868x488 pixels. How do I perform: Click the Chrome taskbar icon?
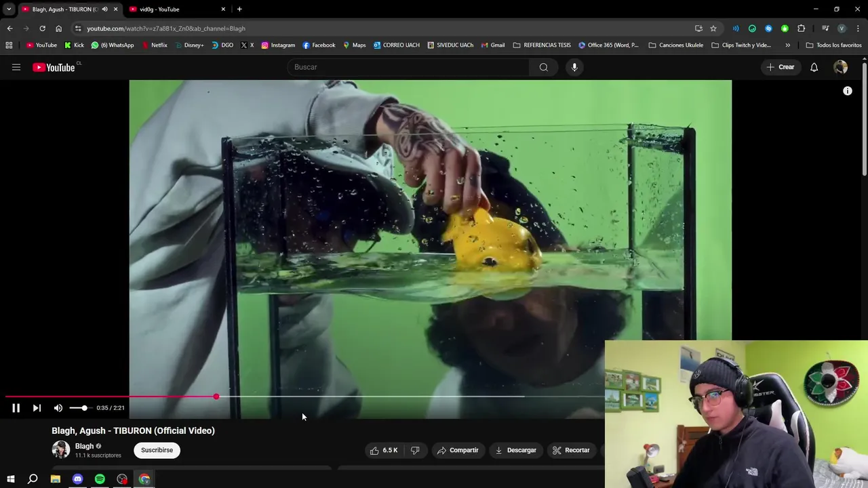144,479
